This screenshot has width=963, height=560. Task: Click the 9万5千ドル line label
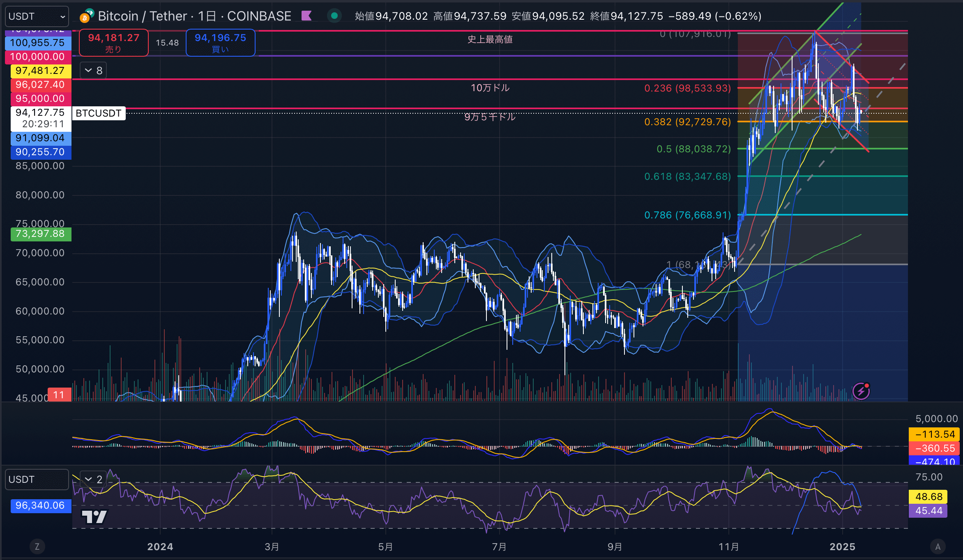tap(490, 117)
